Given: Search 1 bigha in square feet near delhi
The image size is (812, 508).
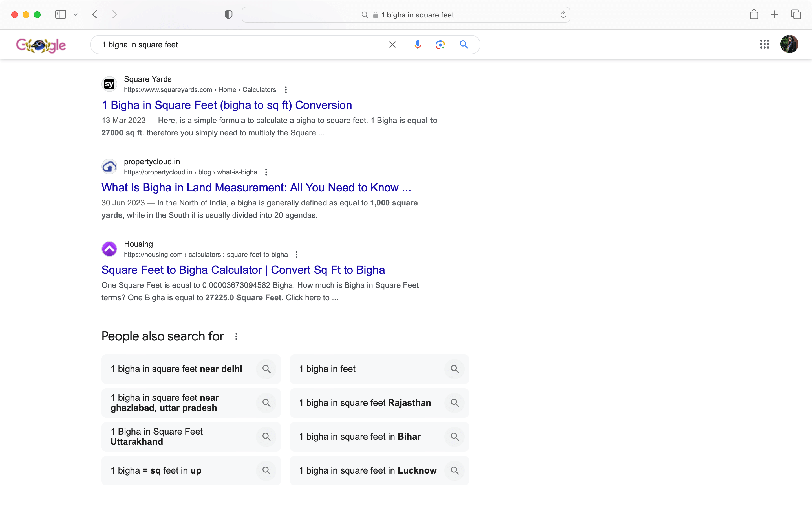Looking at the screenshot, I should point(191,369).
